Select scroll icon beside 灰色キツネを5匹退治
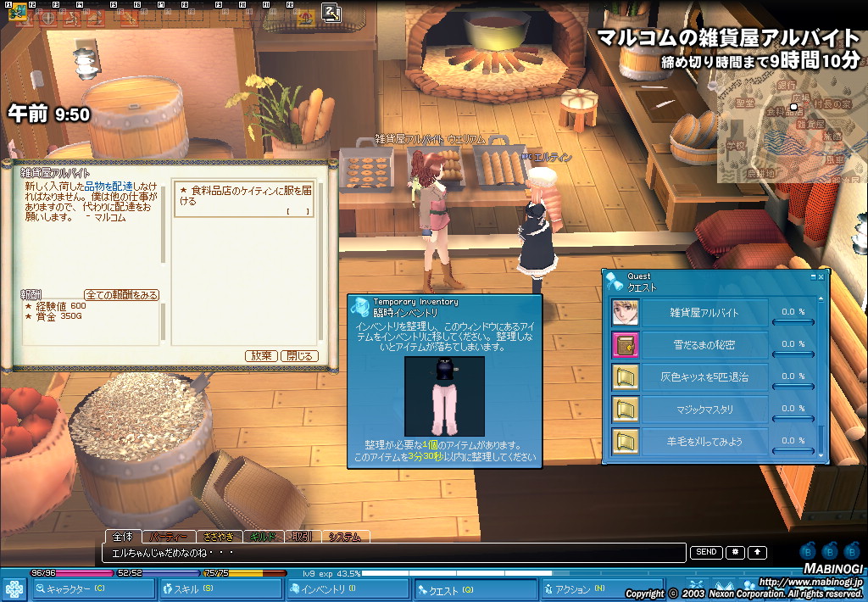 tap(625, 376)
